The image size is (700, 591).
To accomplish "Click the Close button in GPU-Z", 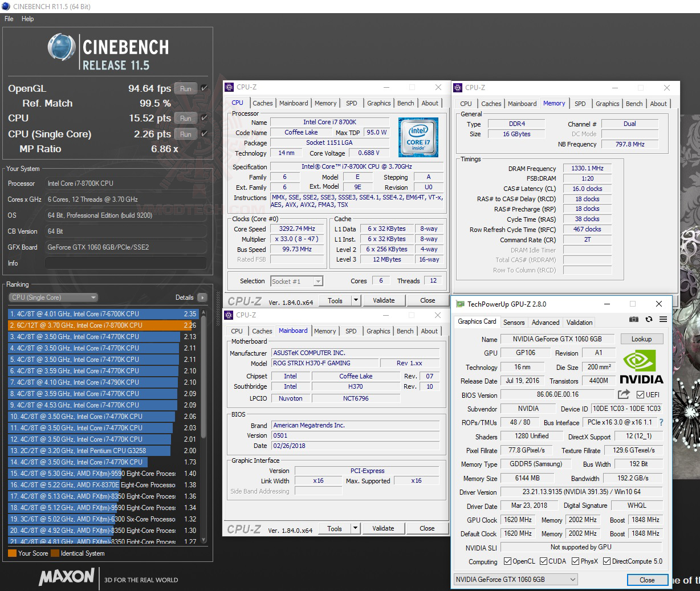I will tap(647, 580).
